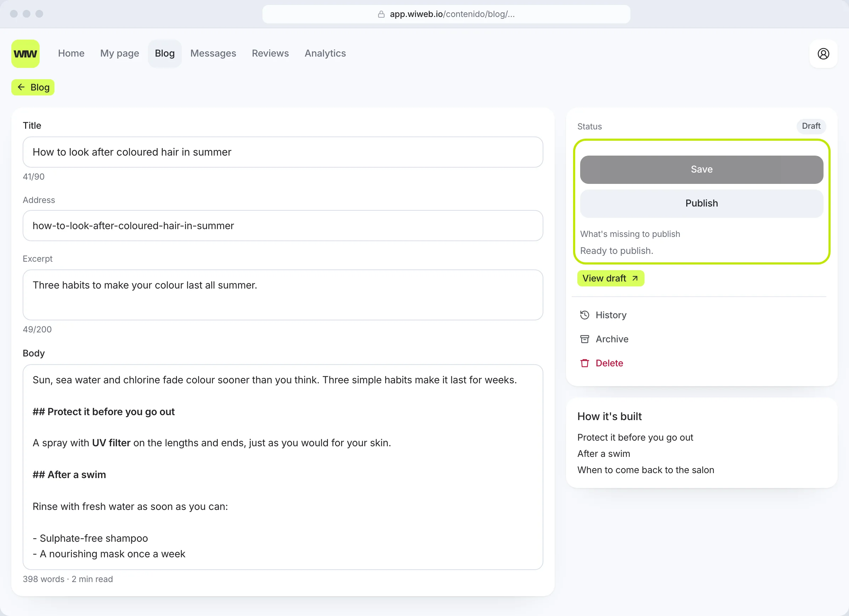Click the Draft status badge
The width and height of the screenshot is (849, 616).
click(811, 126)
